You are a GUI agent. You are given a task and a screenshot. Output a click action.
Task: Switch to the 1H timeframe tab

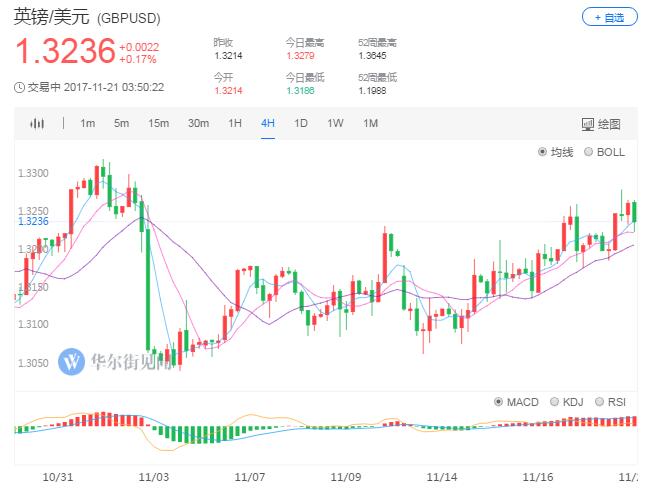pos(235,123)
